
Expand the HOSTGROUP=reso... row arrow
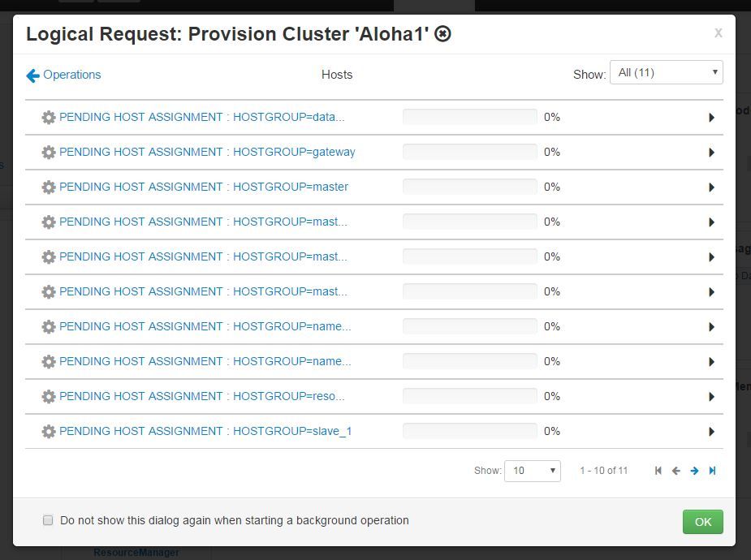click(711, 396)
